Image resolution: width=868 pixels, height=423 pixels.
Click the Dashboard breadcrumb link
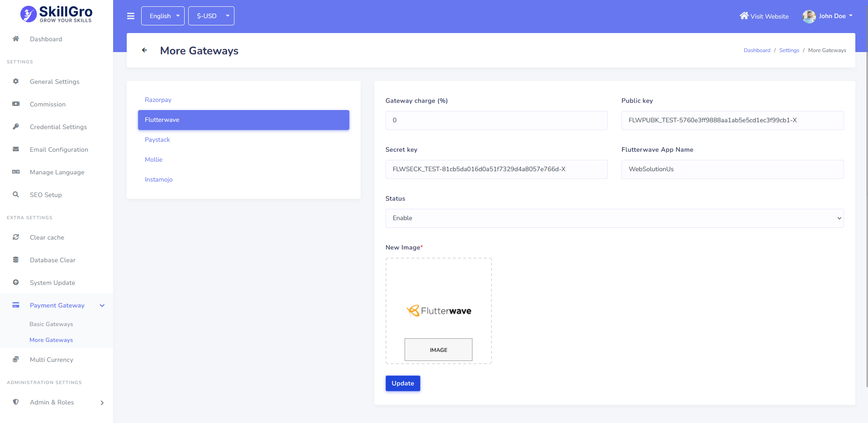click(x=757, y=50)
